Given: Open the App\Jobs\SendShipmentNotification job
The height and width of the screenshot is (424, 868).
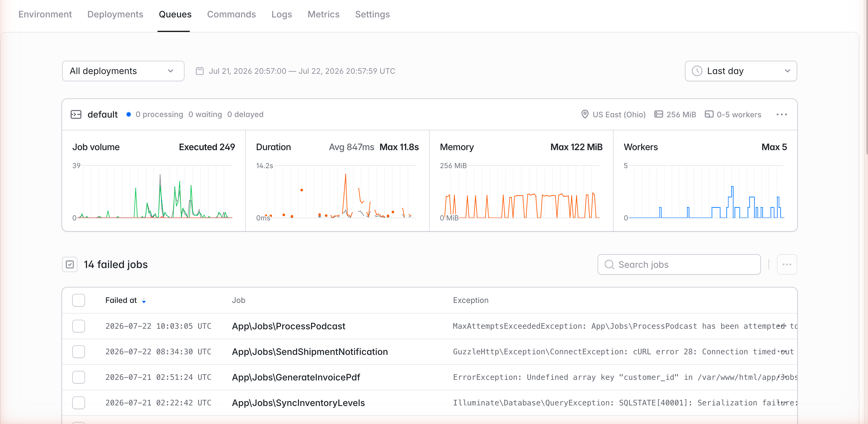Looking at the screenshot, I should 310,351.
